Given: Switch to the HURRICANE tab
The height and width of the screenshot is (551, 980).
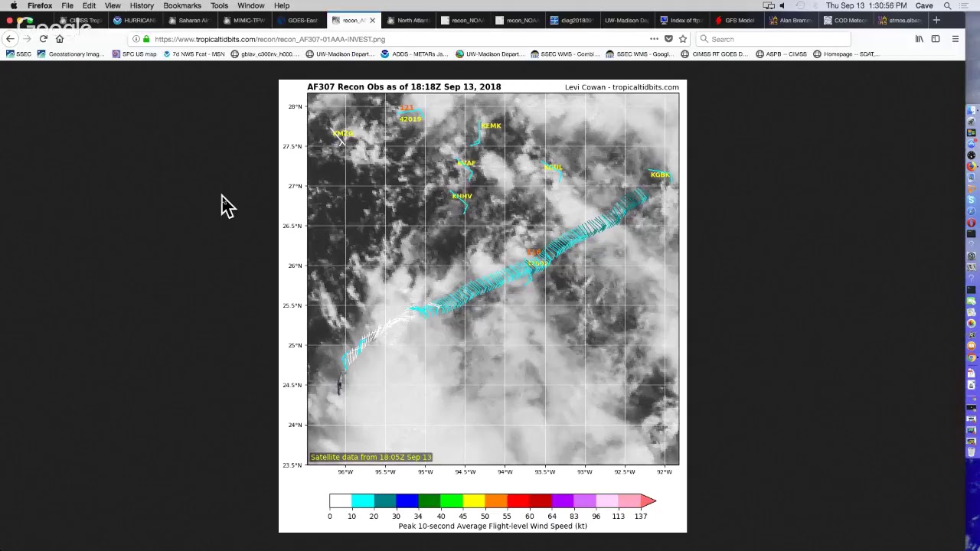Looking at the screenshot, I should pos(134,20).
